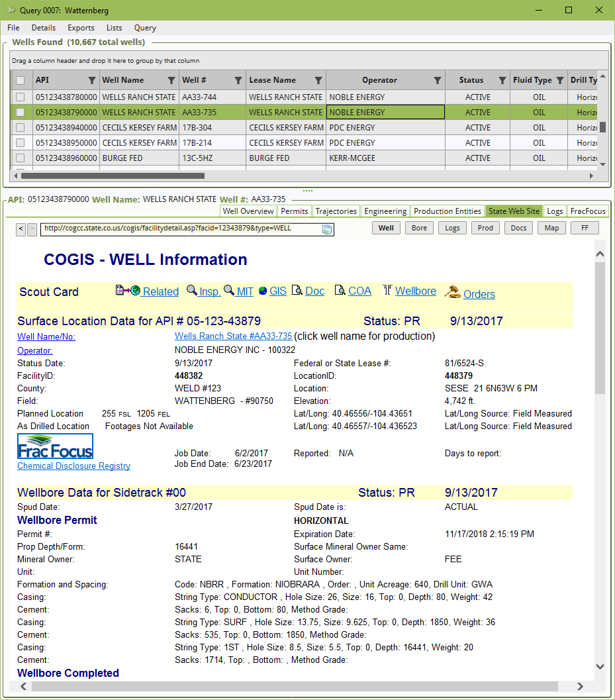This screenshot has width=615, height=700.
Task: Open the Lease Name column filter funnel
Action: [318, 80]
